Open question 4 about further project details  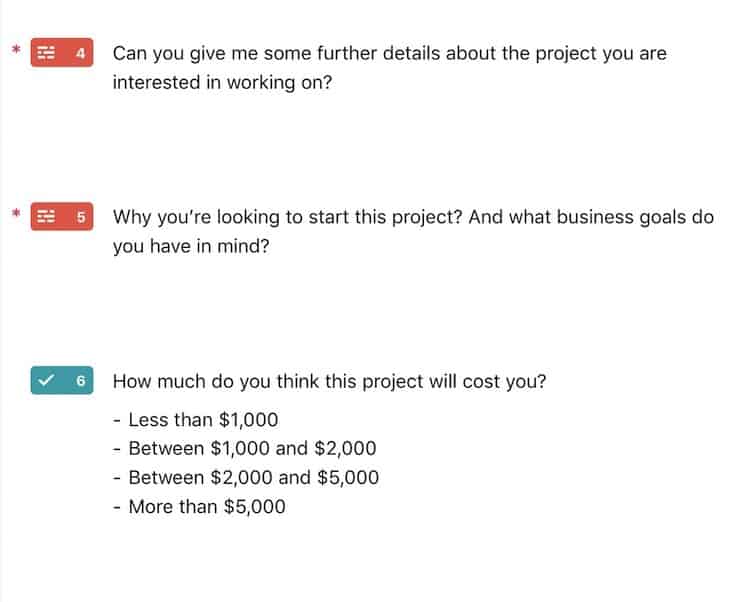[389, 68]
